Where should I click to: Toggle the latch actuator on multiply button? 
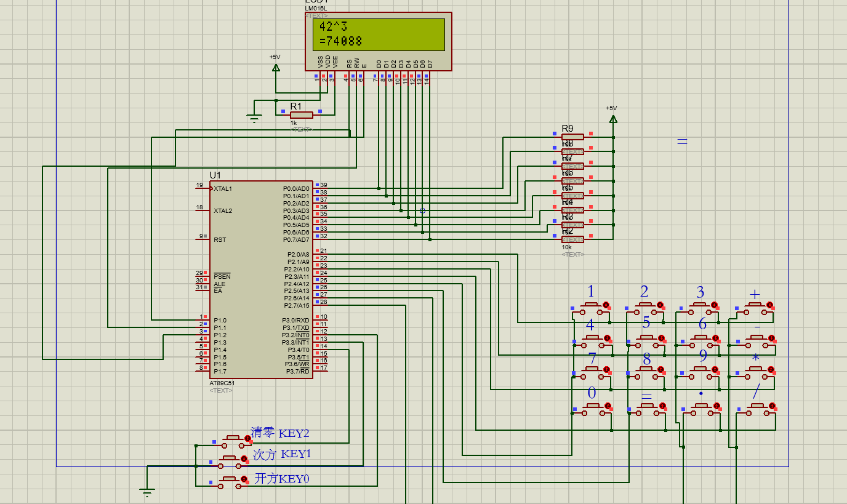click(769, 370)
